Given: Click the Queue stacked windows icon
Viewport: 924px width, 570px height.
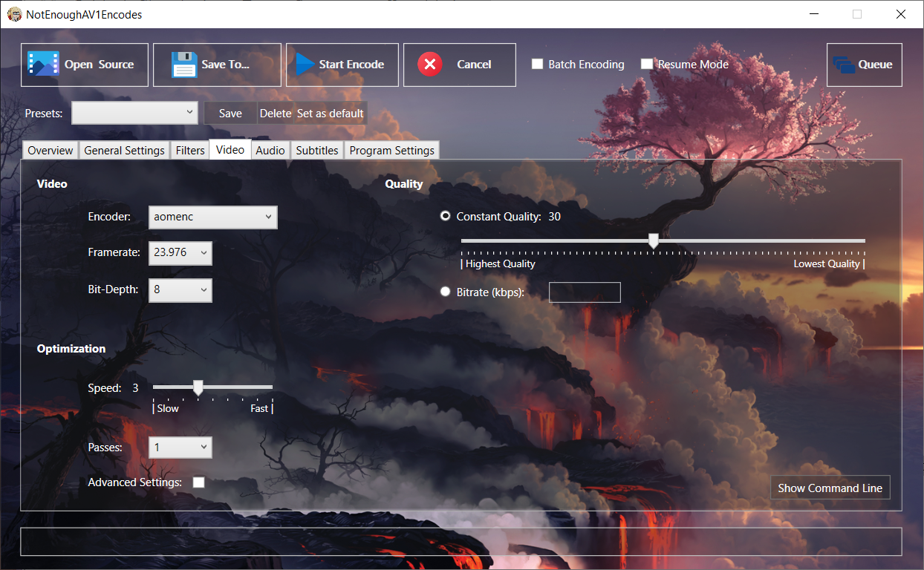Looking at the screenshot, I should click(x=844, y=65).
